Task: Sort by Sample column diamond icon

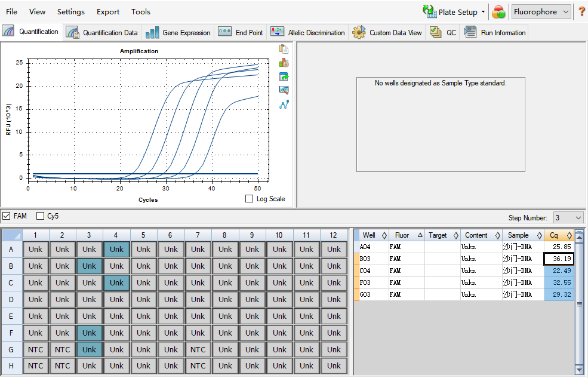Action: pos(539,235)
